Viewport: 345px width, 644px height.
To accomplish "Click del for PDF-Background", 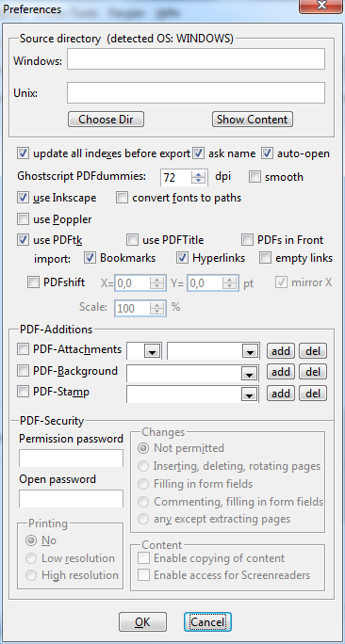I will [313, 372].
